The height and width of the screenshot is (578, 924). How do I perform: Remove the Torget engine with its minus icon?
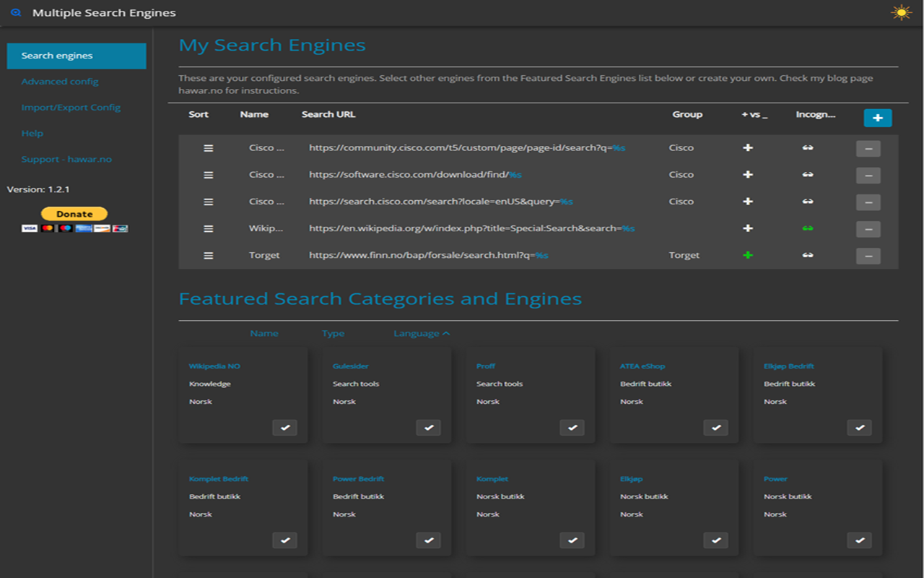[x=868, y=255]
